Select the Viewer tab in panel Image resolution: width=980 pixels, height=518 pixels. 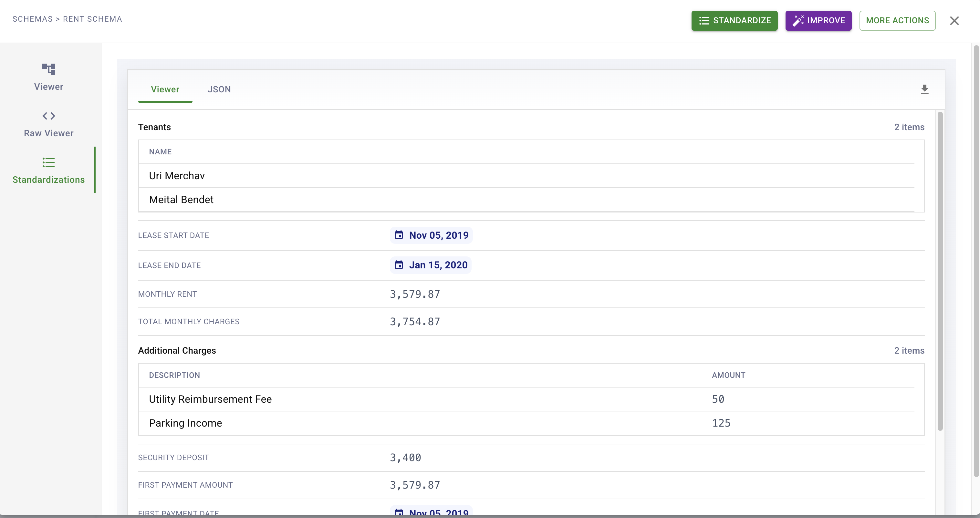tap(165, 89)
